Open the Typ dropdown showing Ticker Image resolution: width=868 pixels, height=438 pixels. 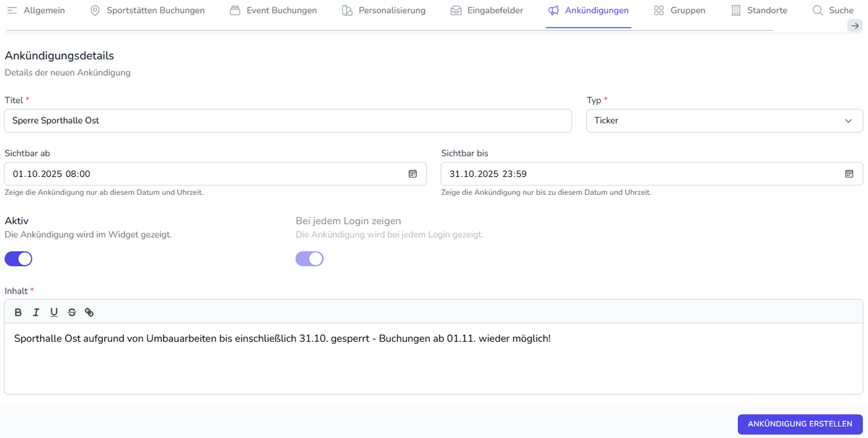[x=724, y=121]
